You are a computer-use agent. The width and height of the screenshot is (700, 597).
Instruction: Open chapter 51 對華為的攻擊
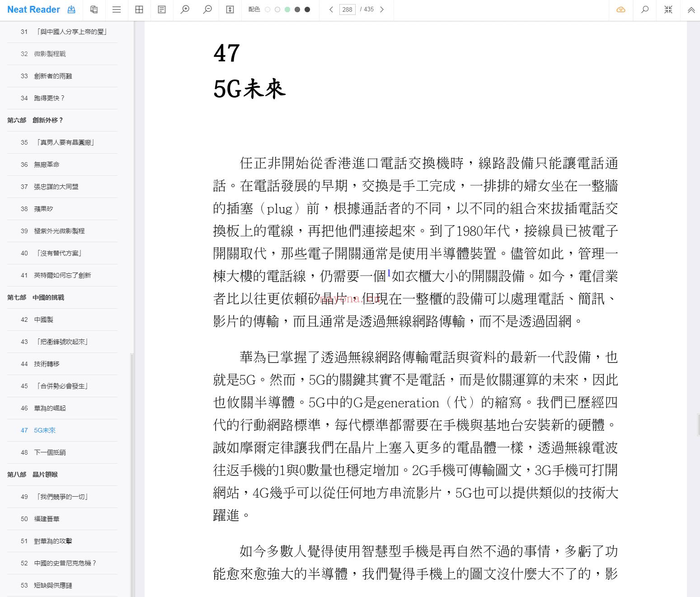[62, 541]
